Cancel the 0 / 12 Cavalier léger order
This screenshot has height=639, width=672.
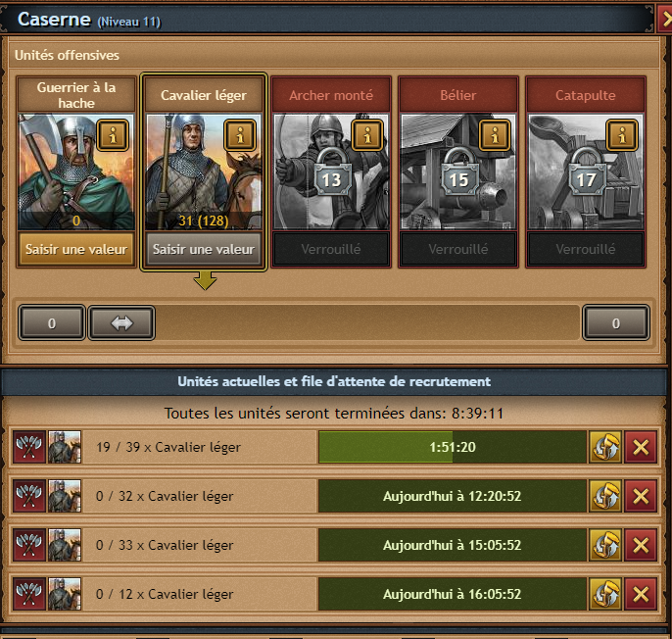pos(641,594)
